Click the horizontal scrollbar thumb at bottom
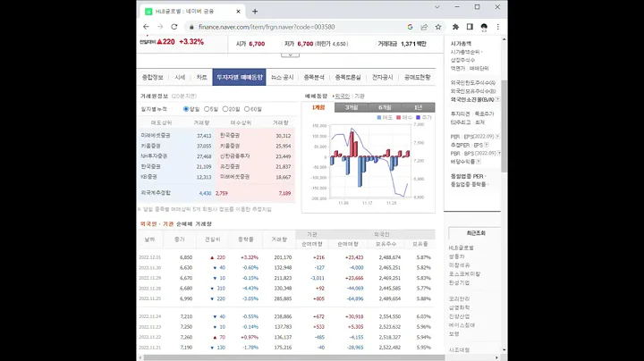The width and height of the screenshot is (644, 361). coord(294,357)
